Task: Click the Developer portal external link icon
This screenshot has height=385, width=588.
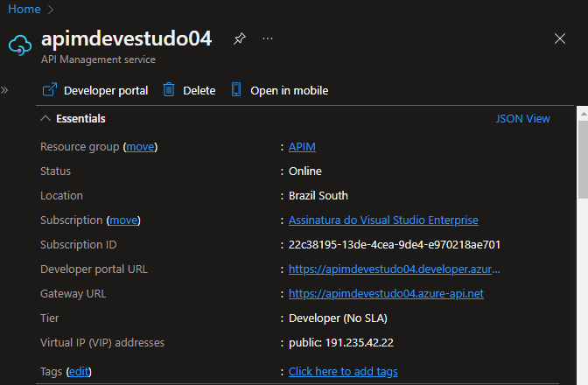Action: [50, 90]
